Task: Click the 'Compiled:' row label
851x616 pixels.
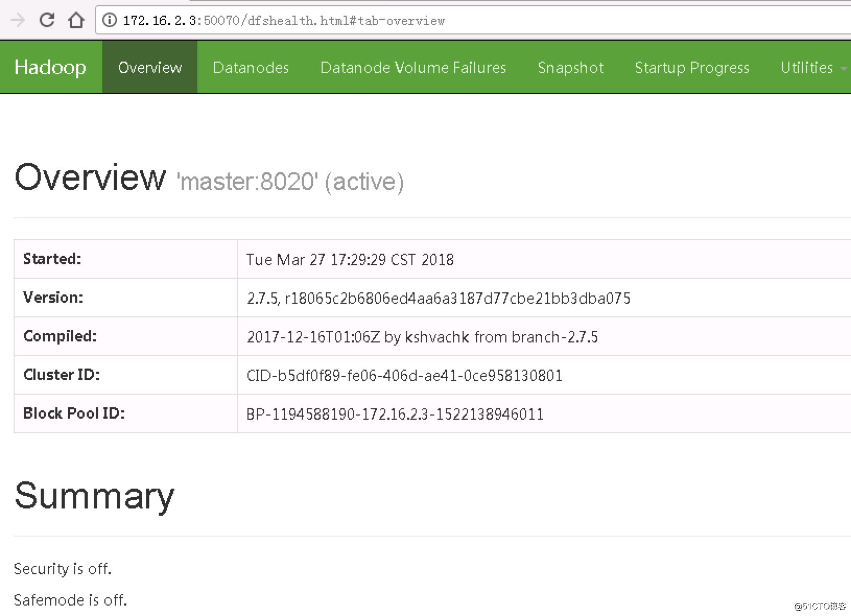Action: pyautogui.click(x=60, y=336)
